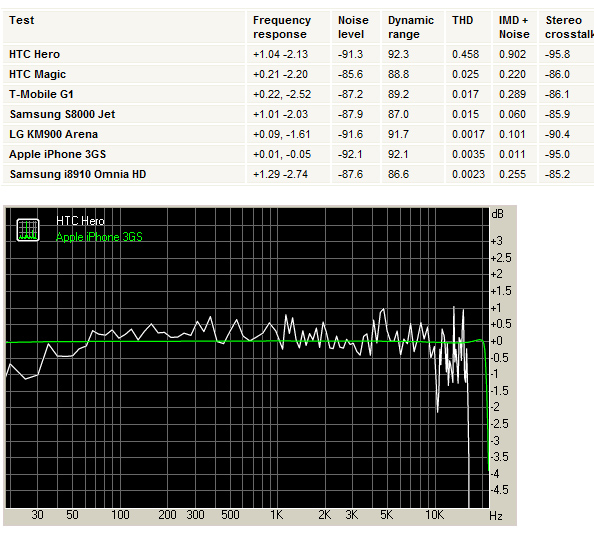The image size is (594, 537).
Task: Click the Apple iPhone 3GS table row
Action: [x=298, y=154]
